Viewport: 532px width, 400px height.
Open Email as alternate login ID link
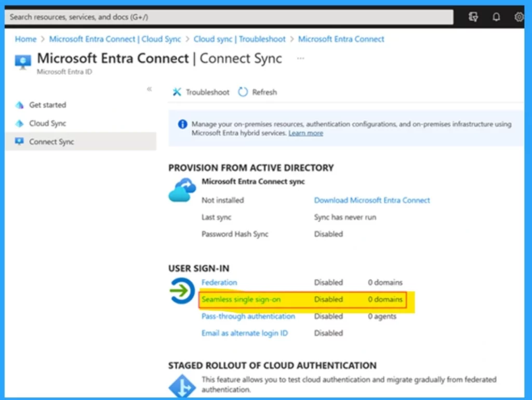point(245,333)
